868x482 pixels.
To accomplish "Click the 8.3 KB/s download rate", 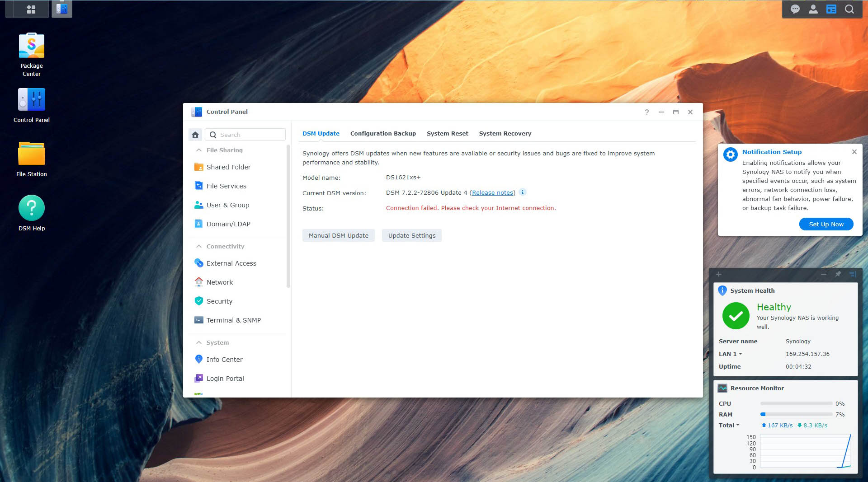I will pos(812,426).
